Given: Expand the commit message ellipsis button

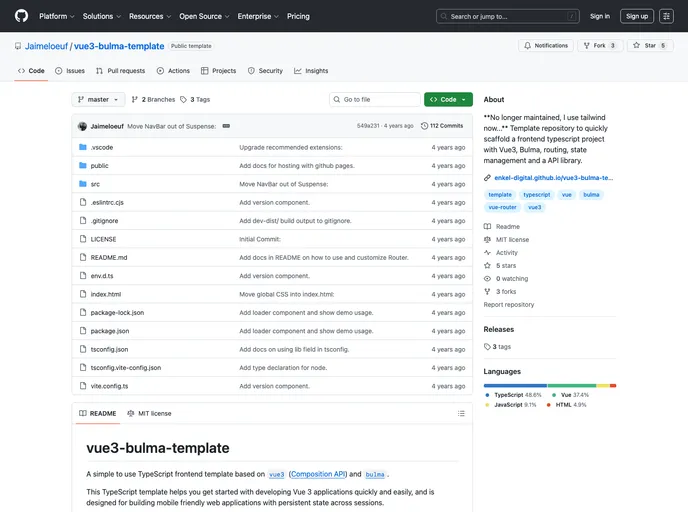Looking at the screenshot, I should tap(226, 126).
